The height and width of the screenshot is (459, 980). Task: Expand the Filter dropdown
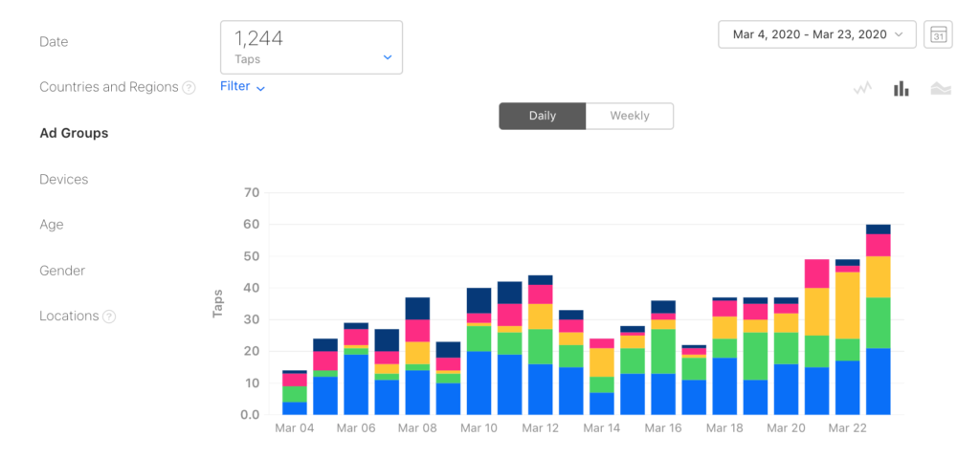[x=242, y=87]
